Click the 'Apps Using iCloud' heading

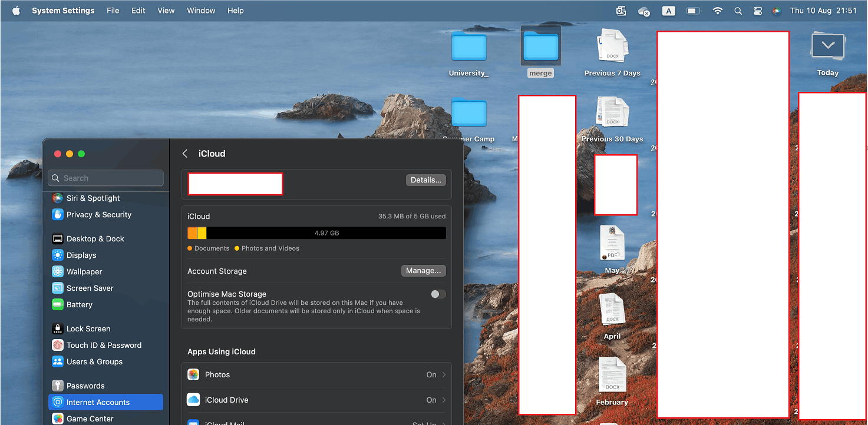coord(222,352)
